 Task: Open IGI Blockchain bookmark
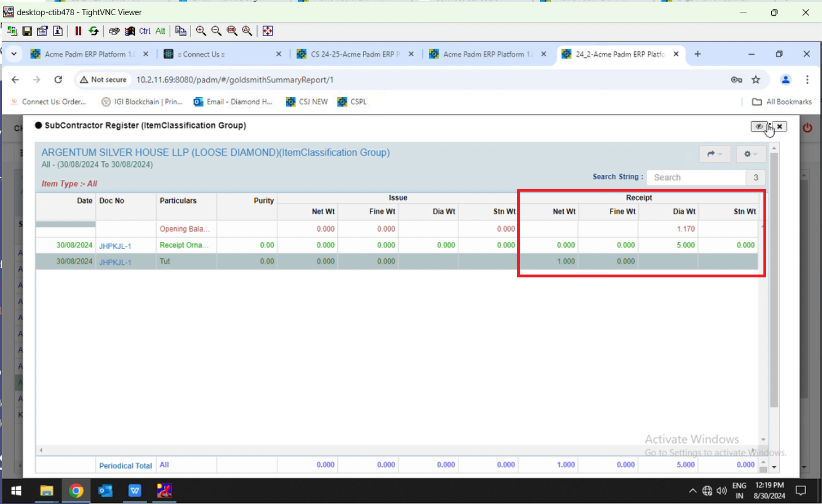tap(142, 101)
